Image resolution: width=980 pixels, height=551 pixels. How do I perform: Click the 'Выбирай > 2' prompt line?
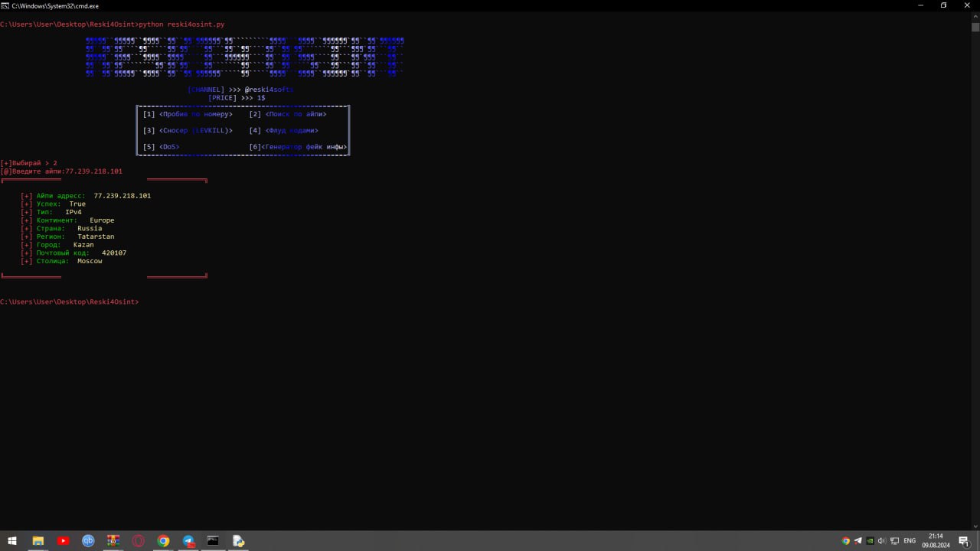tap(29, 163)
